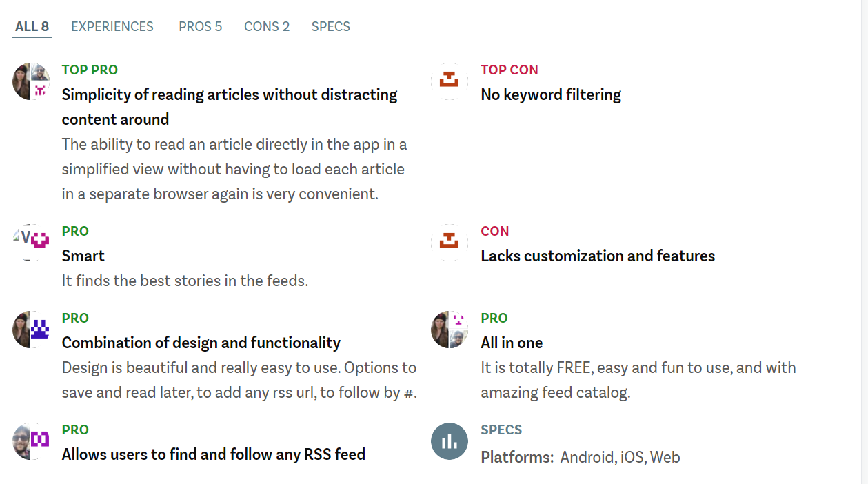Open the Smart pro heading

[83, 256]
